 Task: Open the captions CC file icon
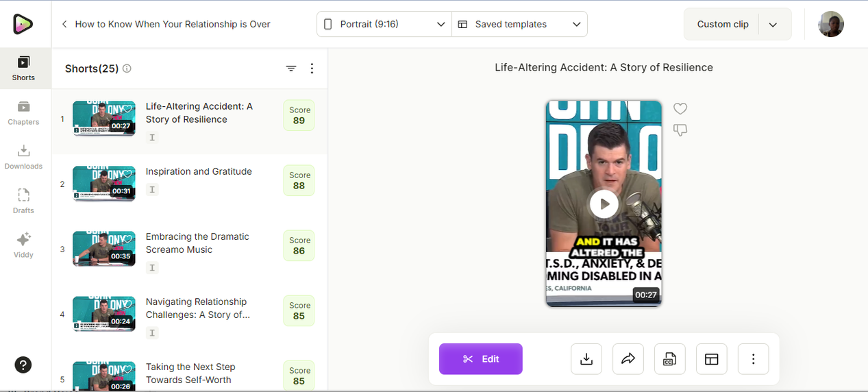coord(670,359)
